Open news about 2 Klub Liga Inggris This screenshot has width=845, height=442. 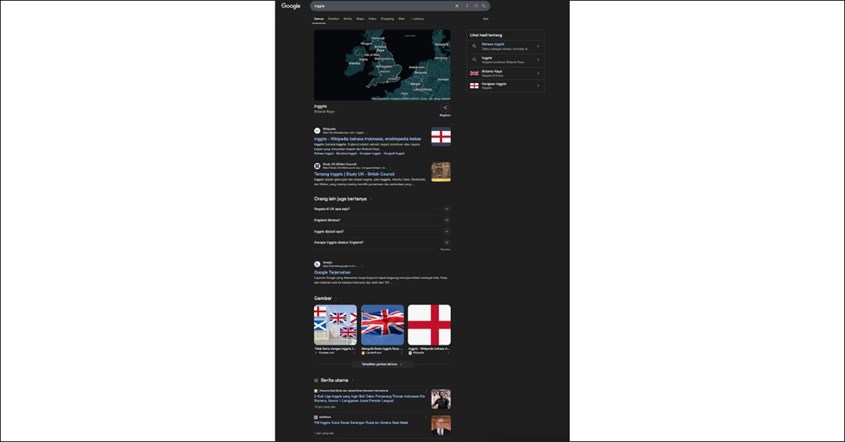pyautogui.click(x=369, y=398)
